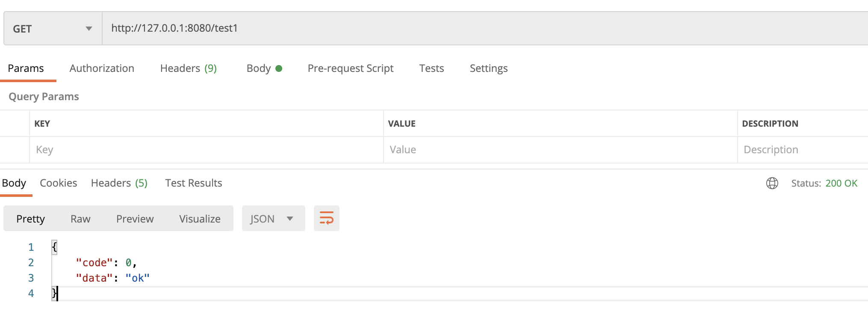Click the "data" key in response

[94, 278]
